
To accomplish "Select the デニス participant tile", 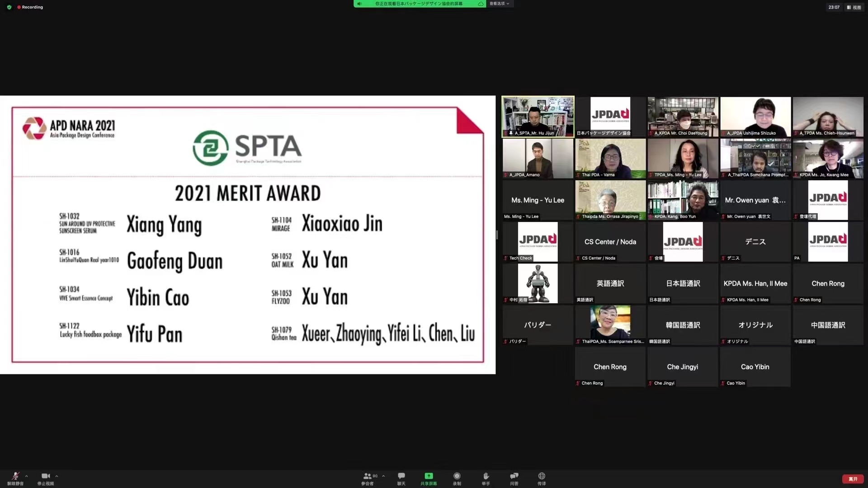I will [x=755, y=242].
